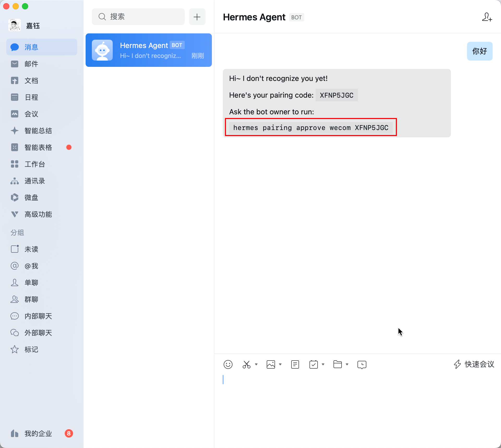Click the + button to create new chat
This screenshot has height=448, width=501.
pyautogui.click(x=197, y=16)
